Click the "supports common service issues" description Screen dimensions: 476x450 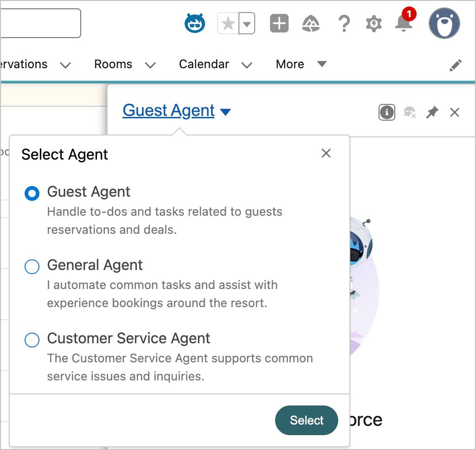pos(180,367)
